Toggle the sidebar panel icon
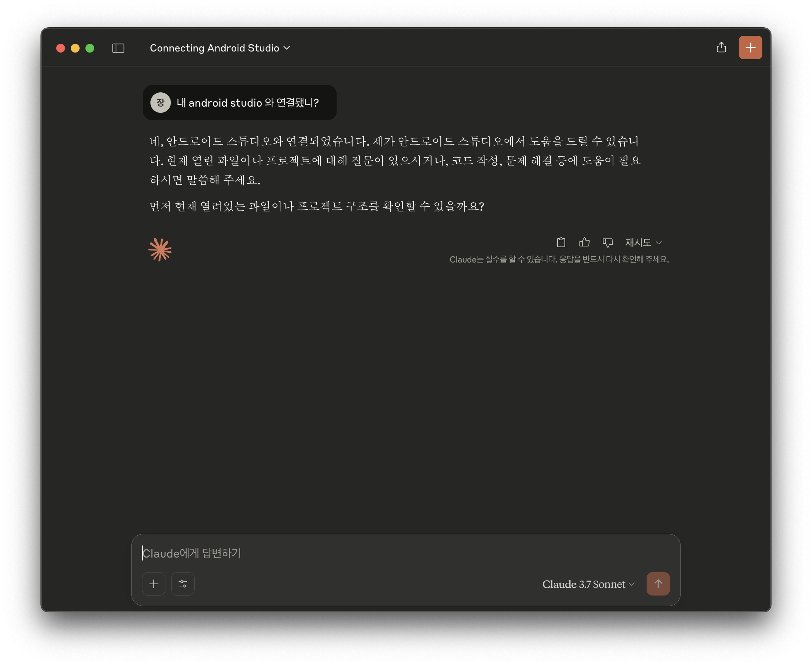Screen dimensions: 812x666 click(118, 48)
